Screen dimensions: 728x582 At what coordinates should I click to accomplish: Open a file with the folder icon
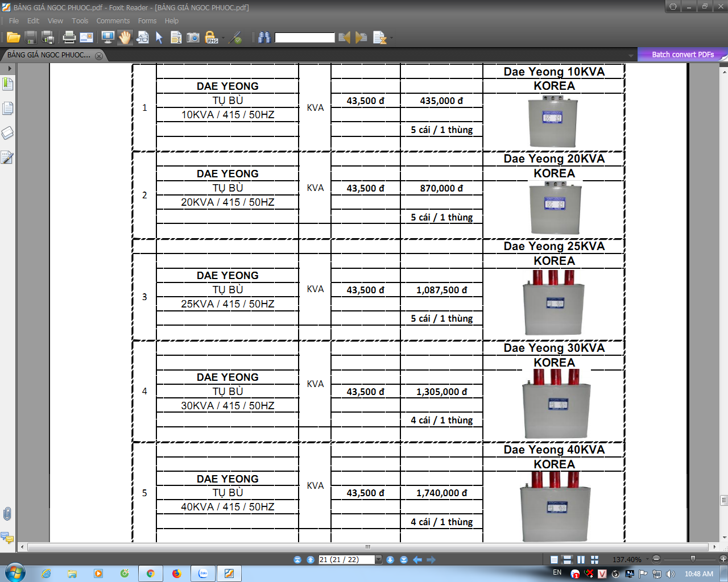[14, 38]
